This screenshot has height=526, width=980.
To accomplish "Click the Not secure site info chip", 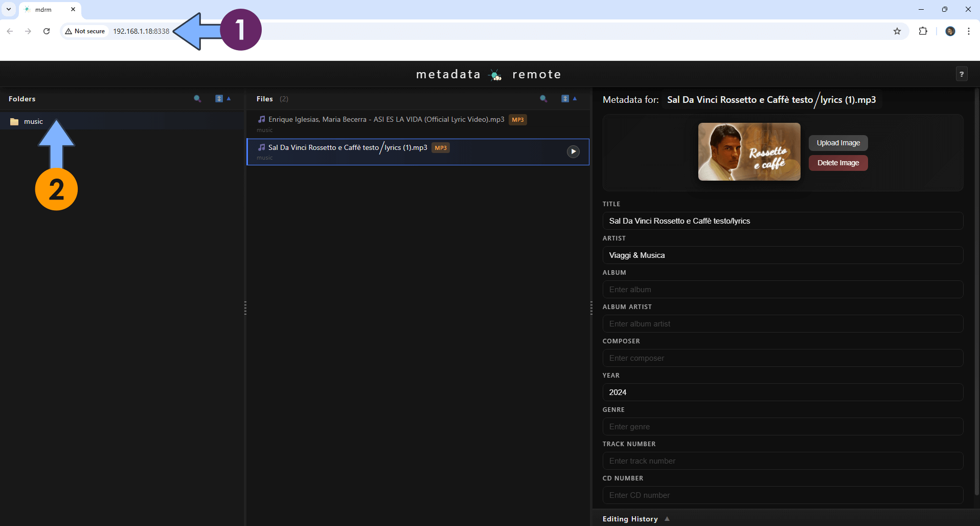I will click(x=85, y=31).
